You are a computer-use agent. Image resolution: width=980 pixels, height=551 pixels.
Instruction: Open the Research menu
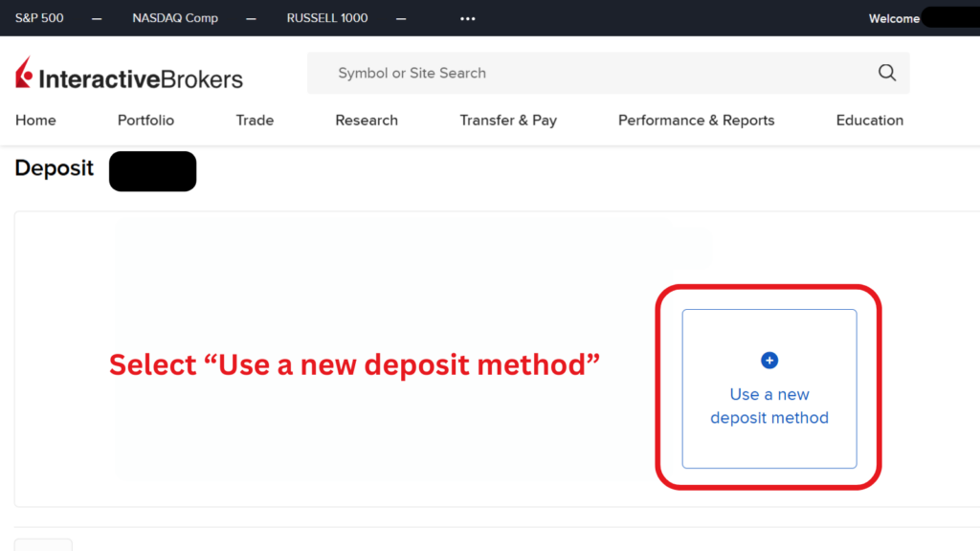[x=367, y=120]
